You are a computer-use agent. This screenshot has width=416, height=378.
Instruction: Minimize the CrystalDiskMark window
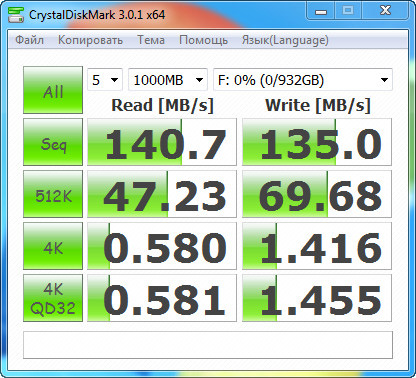[x=321, y=11]
